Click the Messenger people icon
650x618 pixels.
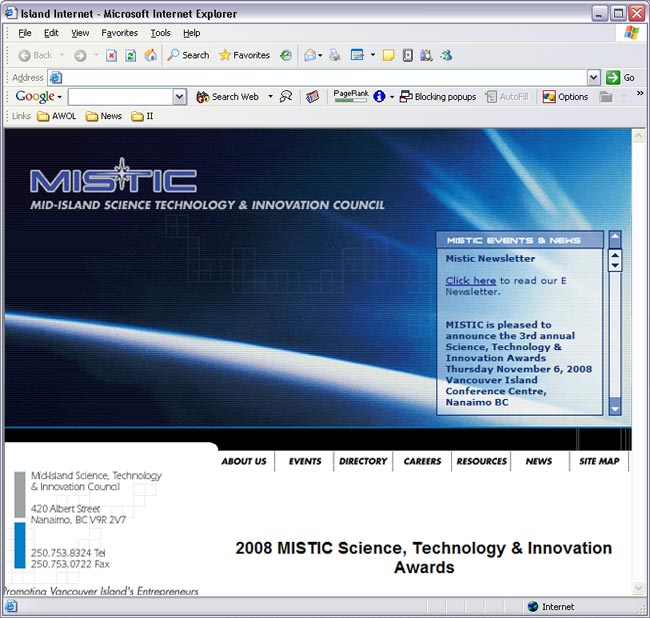(446, 55)
